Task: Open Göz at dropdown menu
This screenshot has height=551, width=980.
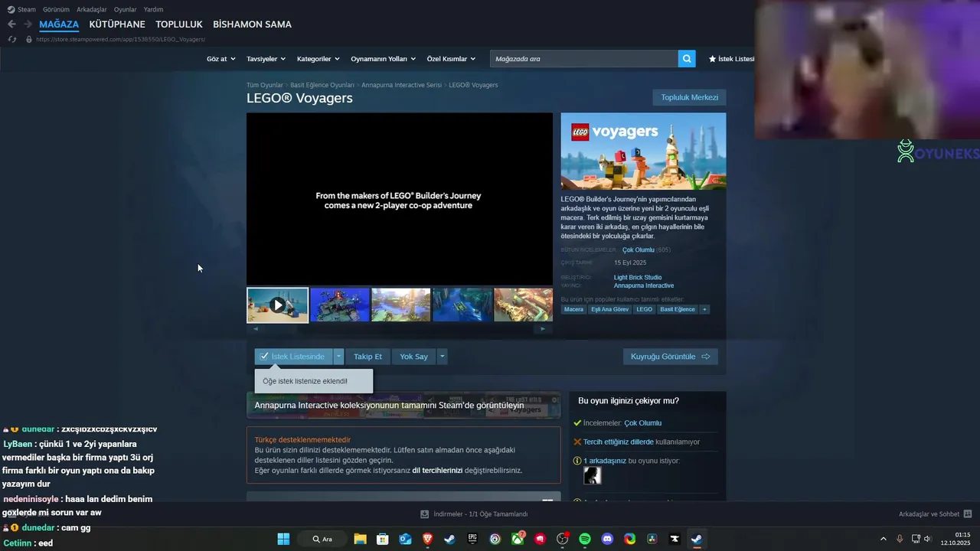Action: click(221, 59)
